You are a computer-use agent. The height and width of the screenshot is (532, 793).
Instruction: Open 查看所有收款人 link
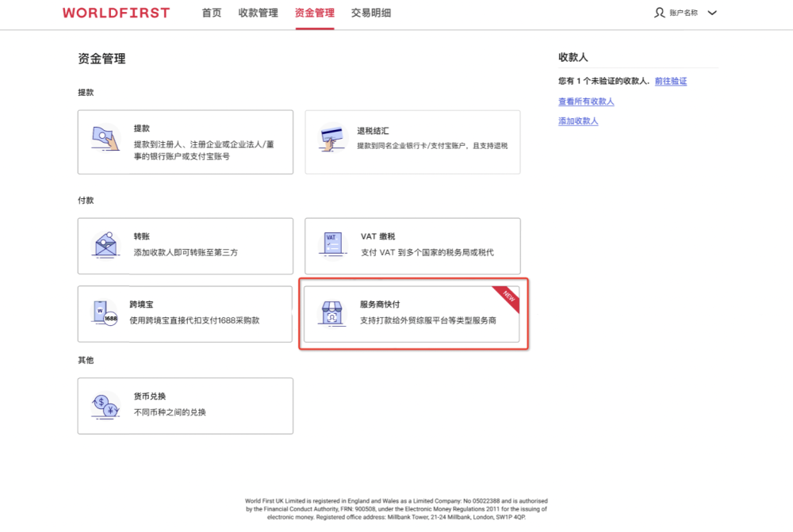tap(587, 101)
